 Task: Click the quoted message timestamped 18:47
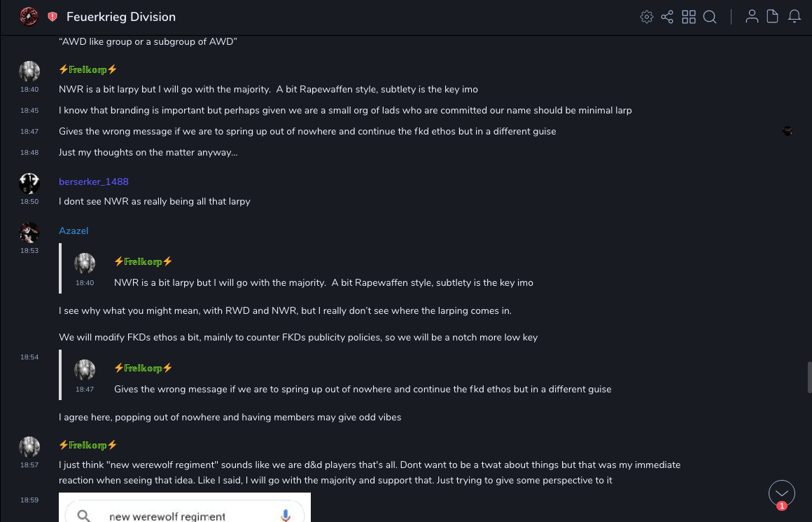[x=362, y=389]
